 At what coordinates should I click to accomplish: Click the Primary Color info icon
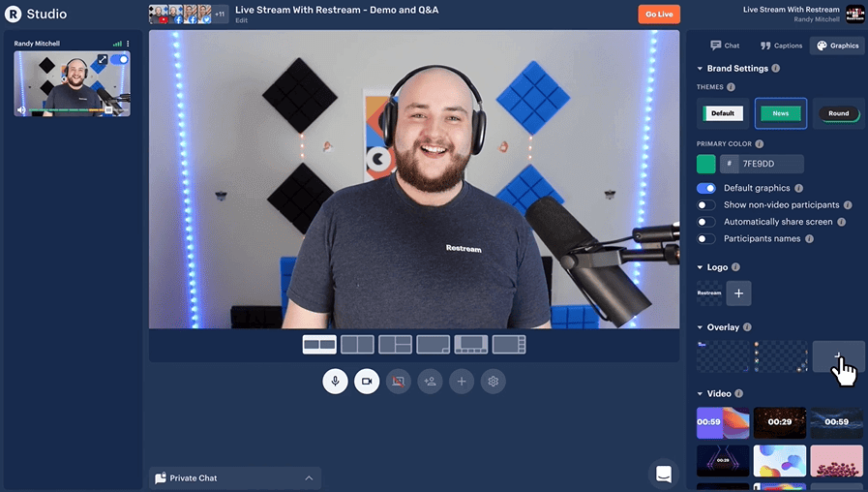point(759,144)
